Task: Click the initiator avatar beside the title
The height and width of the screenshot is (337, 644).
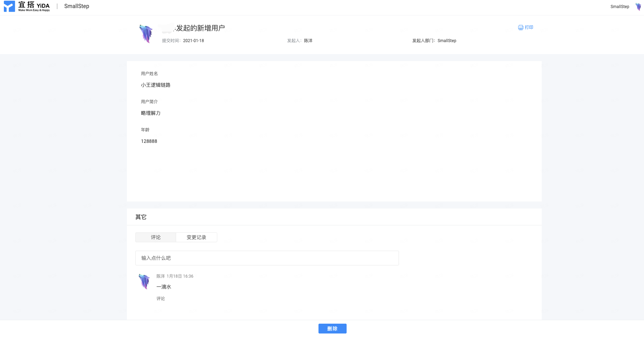Action: [146, 34]
